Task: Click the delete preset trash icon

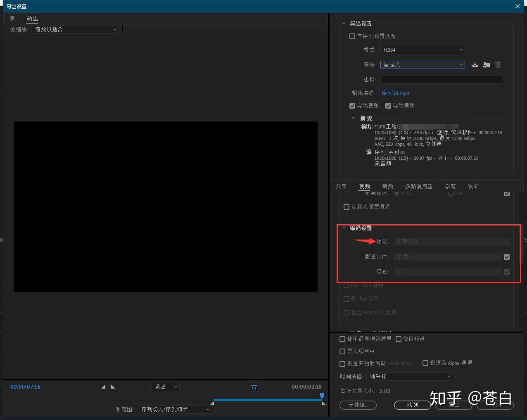Action: pos(498,65)
